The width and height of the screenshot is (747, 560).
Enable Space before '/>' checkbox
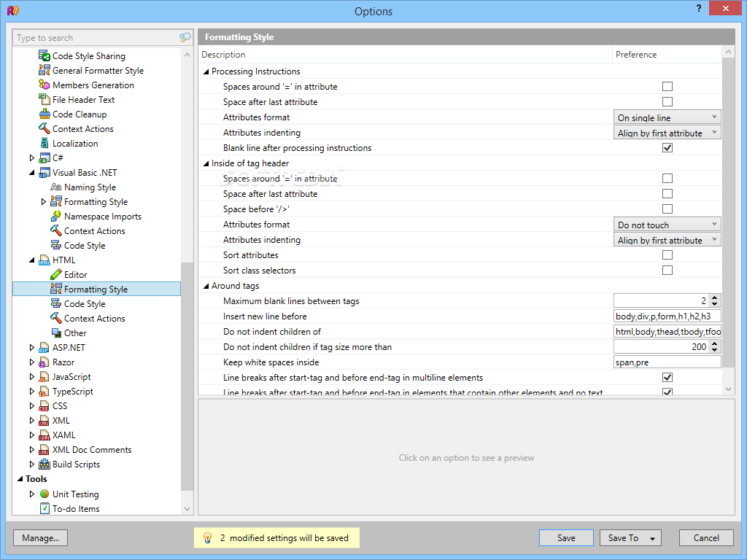pos(667,209)
